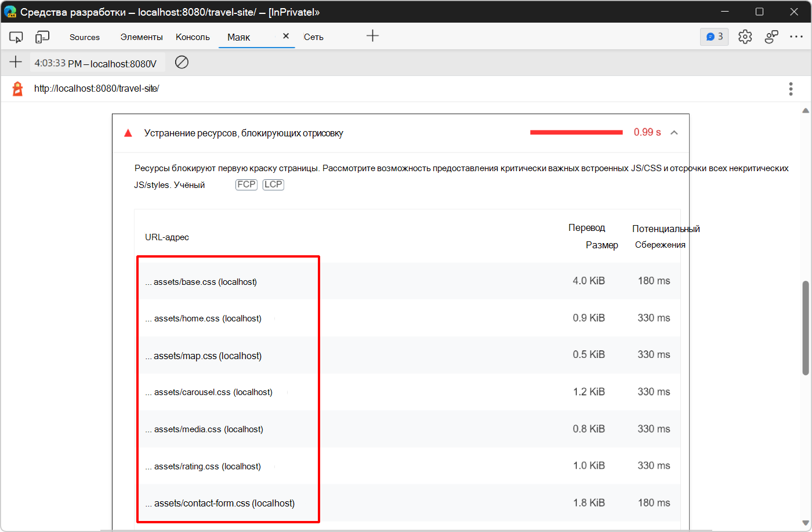This screenshot has height=532, width=812.
Task: Click the scrollbar down arrow
Action: [806, 523]
